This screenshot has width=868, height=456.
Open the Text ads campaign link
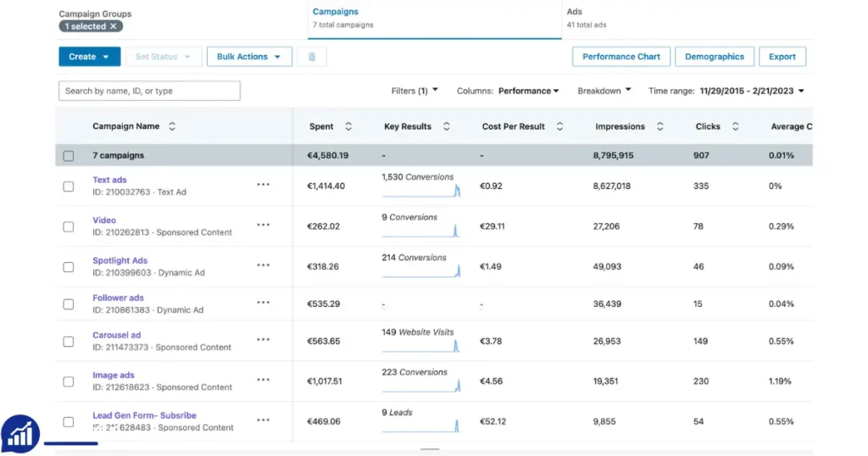point(109,180)
